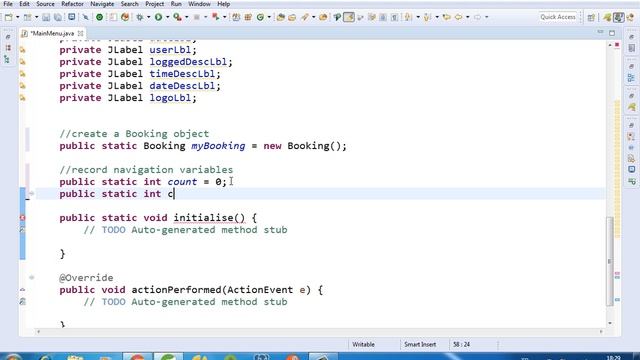Click the Save All toolbar icon
The height and width of the screenshot is (360, 640).
[58, 17]
